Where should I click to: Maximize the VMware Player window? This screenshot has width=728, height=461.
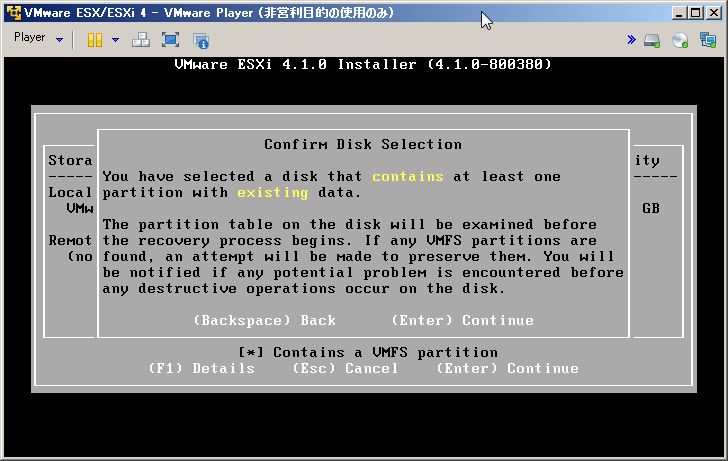696,13
